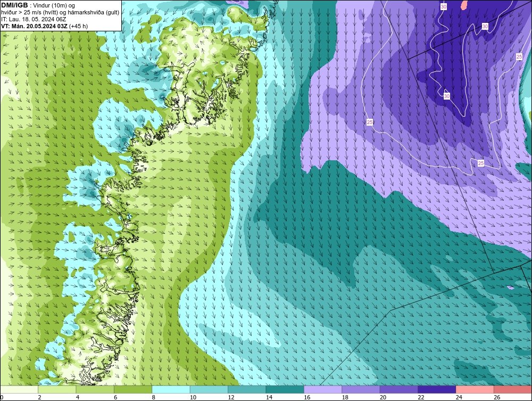The height and width of the screenshot is (401, 532).
Task: Click the '2' tick label on the colorbar
Action: point(40,397)
